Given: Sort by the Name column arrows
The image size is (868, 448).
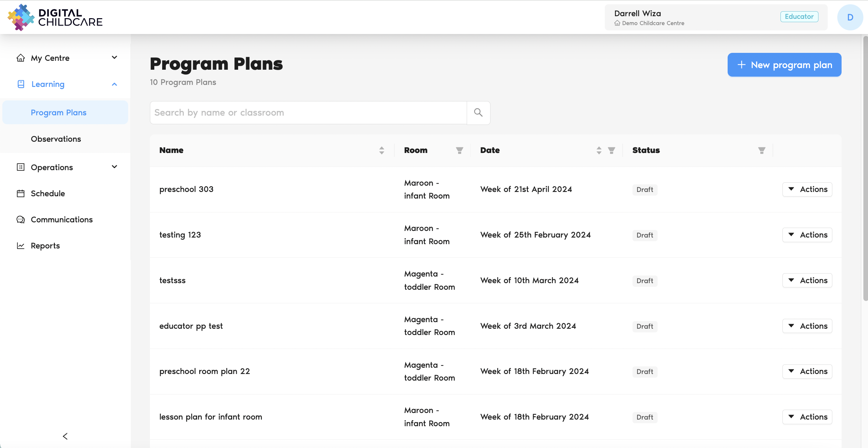Looking at the screenshot, I should click(381, 150).
